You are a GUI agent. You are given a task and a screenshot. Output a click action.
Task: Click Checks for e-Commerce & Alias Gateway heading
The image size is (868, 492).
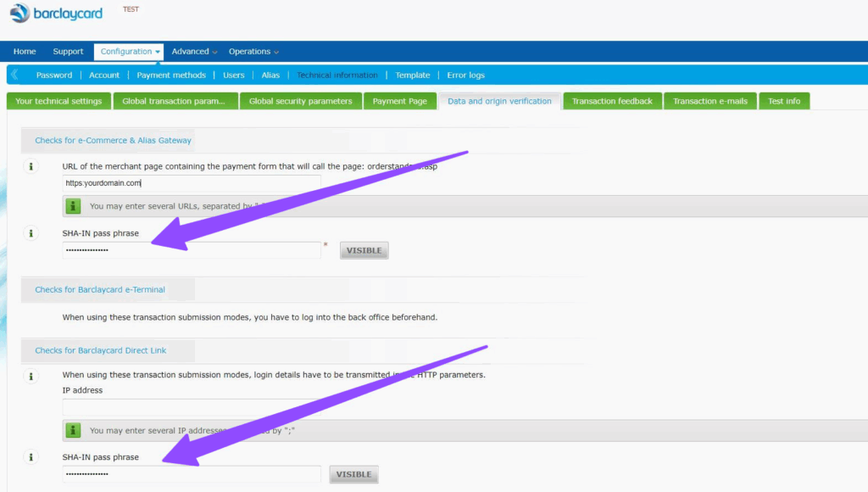[x=114, y=140]
